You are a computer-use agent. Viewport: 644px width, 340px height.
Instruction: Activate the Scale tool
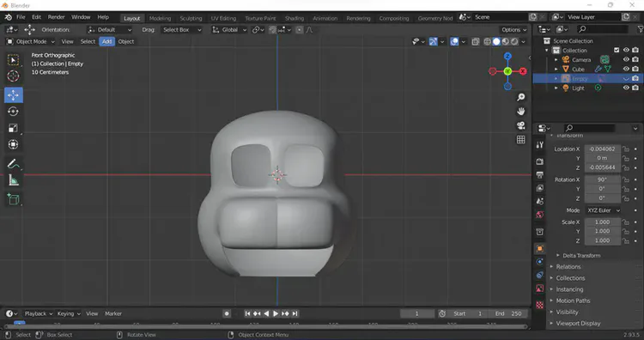(13, 128)
